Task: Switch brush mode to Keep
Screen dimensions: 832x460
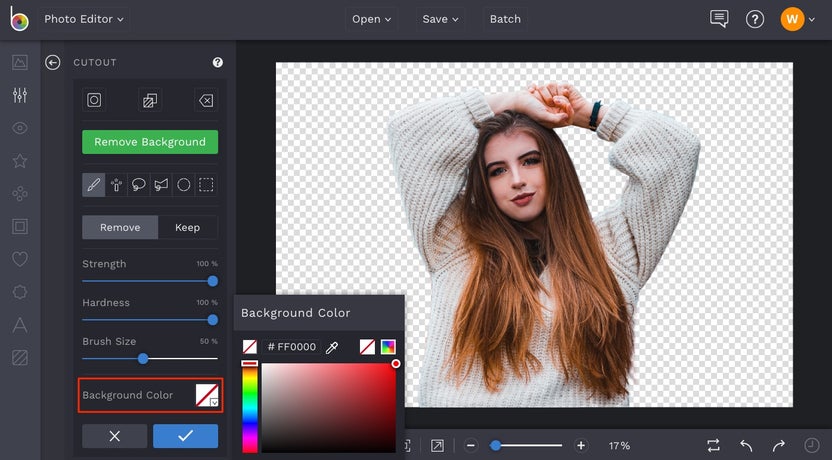Action: 187,227
